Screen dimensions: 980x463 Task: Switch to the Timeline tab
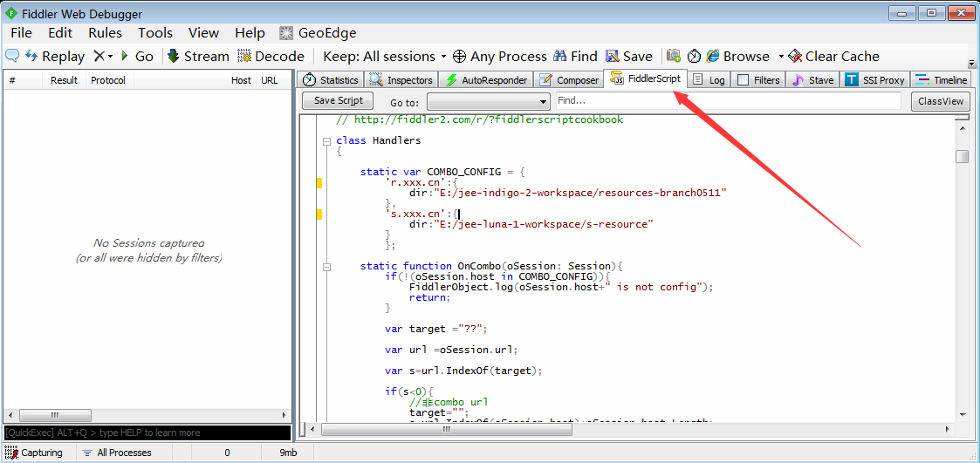pos(942,80)
